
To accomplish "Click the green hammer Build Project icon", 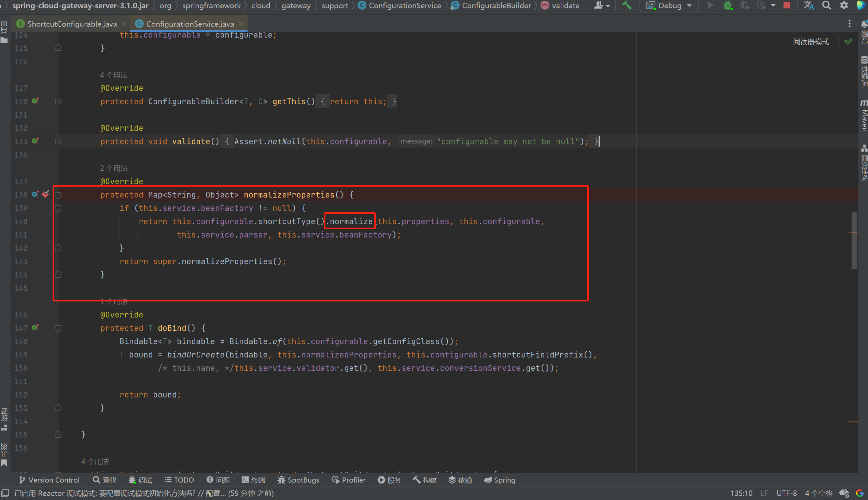I will [627, 5].
